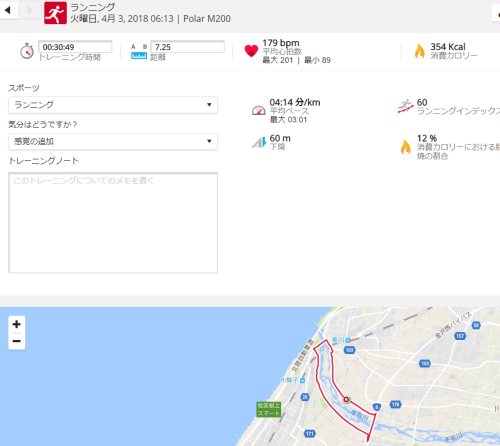Click the green smart interchange sign on map
This screenshot has width=500, height=446.
tap(269, 409)
